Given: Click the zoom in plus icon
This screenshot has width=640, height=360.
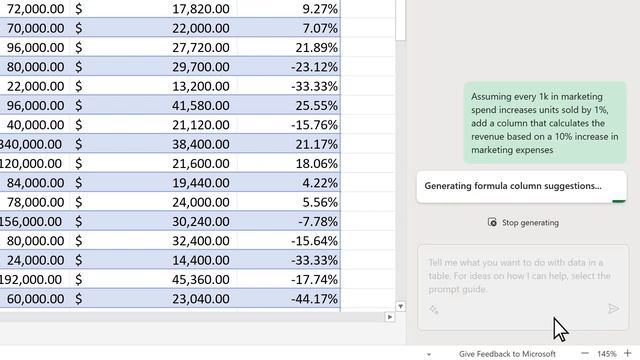Looking at the screenshot, I should tap(628, 353).
